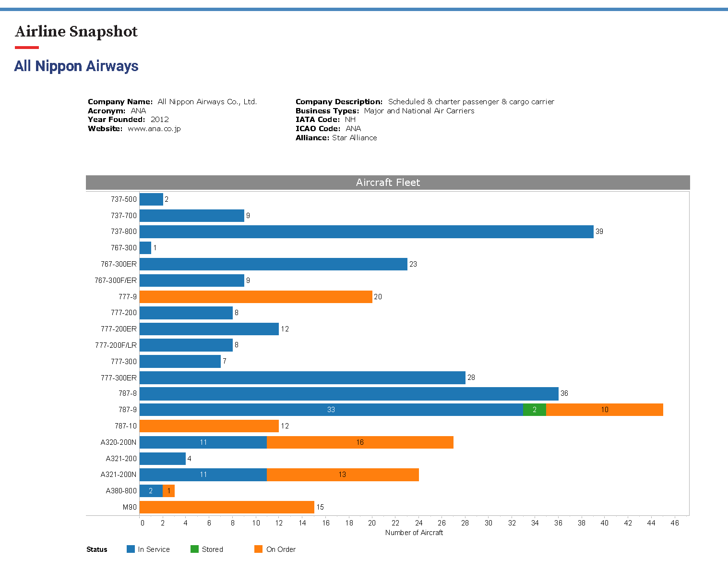Click the M90 on-order bar

227,507
